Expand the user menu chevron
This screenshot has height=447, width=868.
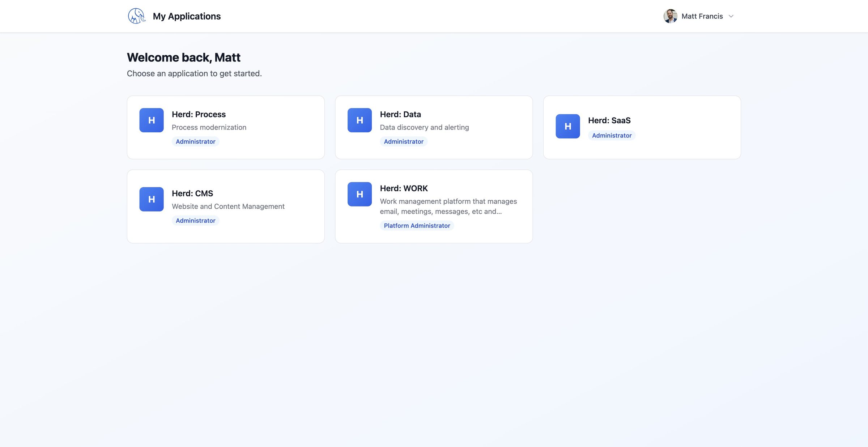click(x=731, y=16)
